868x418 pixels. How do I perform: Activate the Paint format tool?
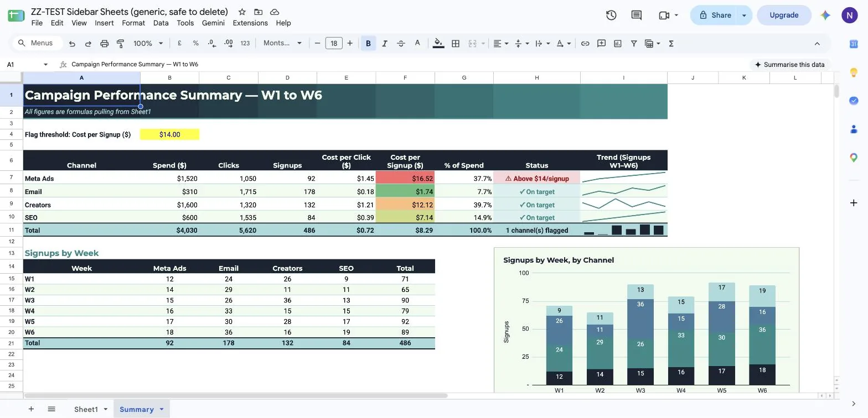click(x=120, y=43)
